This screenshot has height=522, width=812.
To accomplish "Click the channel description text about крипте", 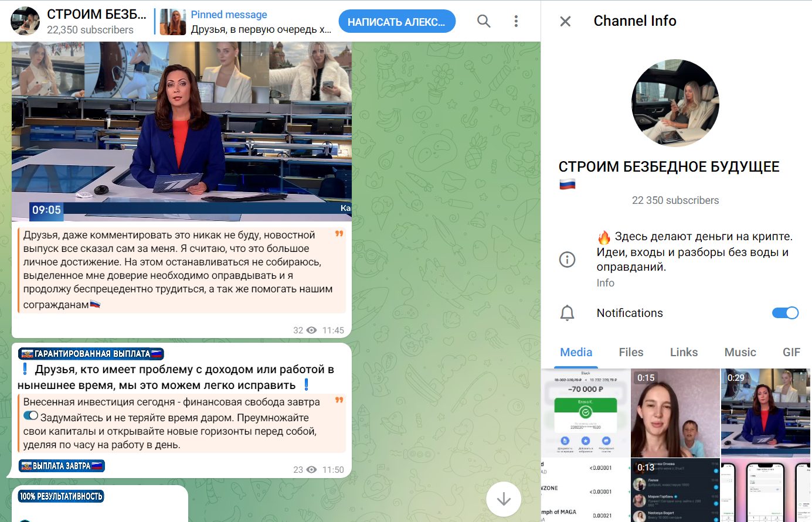I will coord(695,251).
